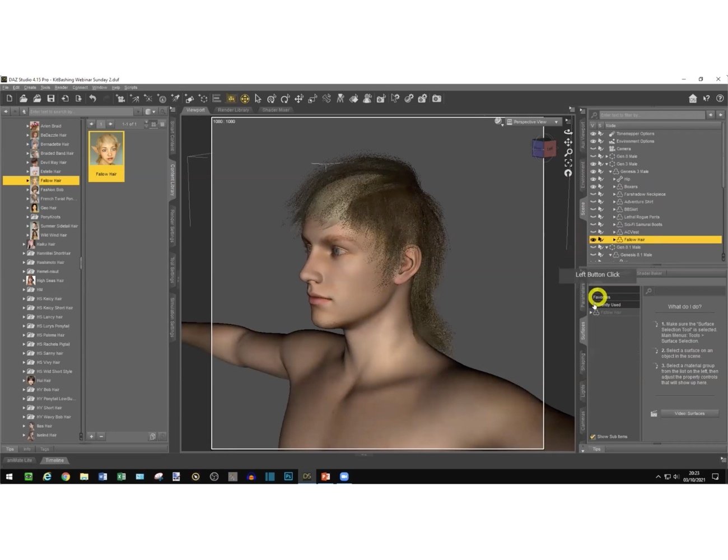Click the content library search field
The width and height of the screenshot is (728, 560).
[81, 111]
